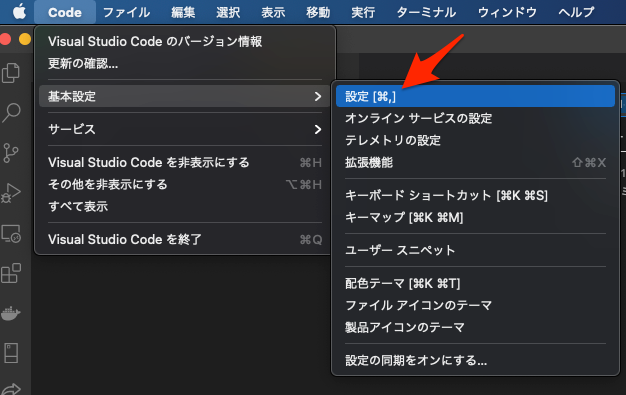Viewport: 626px width, 395px height.
Task: Open the Docker view in activity bar
Action: click(x=11, y=313)
